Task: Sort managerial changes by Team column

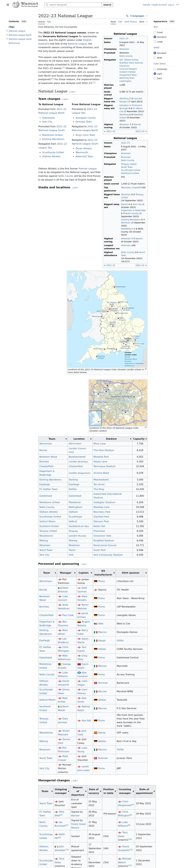Action: [x=46, y=791]
